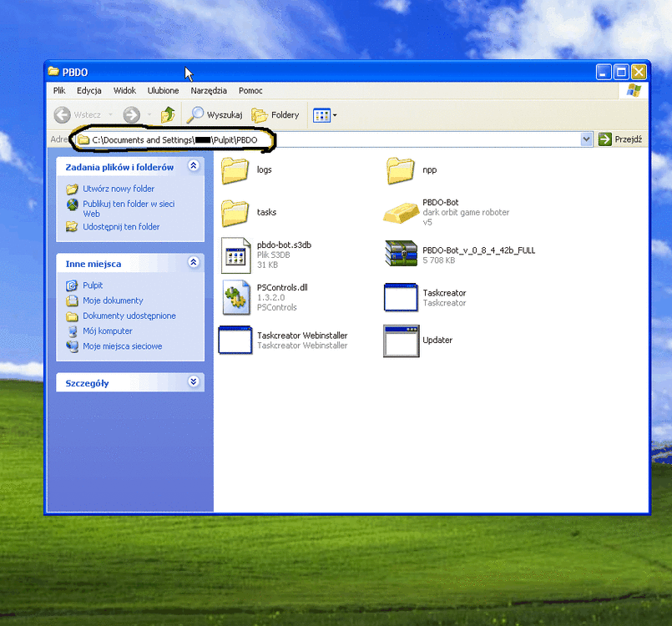Select the Updater file name
Viewport: 672px width, 626px height.
pyautogui.click(x=437, y=341)
